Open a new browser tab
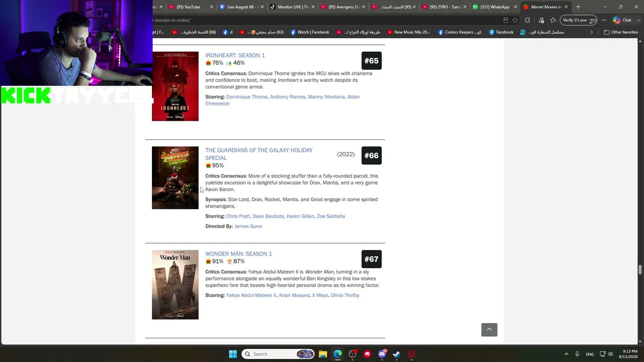Screen dimensions: 644x362 (x=578, y=7)
